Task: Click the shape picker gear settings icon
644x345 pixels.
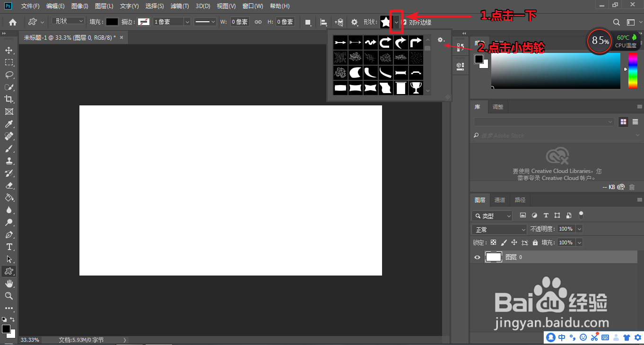Action: pos(441,40)
